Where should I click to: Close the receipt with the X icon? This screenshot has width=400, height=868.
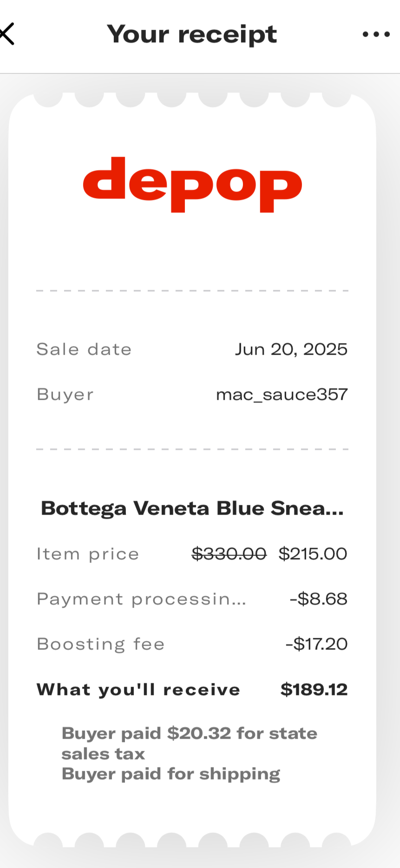(7, 34)
